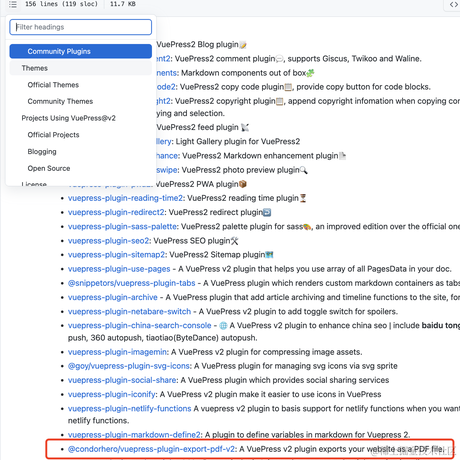Image resolution: width=460 pixels, height=460 pixels.
Task: Click 'Markdown components out of box' text
Action: click(244, 73)
